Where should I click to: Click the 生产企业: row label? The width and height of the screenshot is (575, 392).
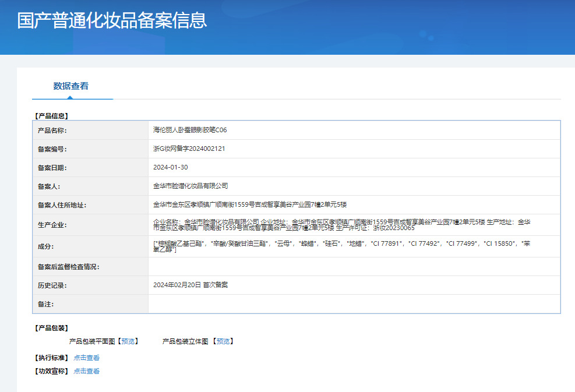point(52,225)
